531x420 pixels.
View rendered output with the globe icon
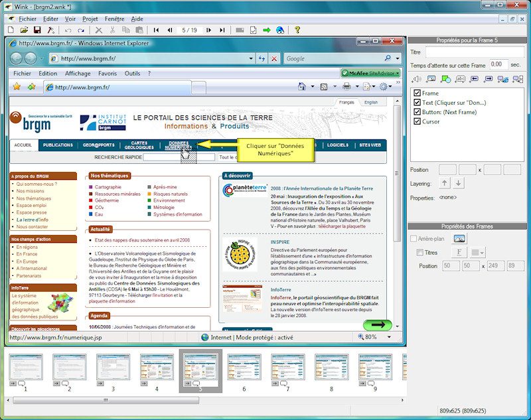click(x=280, y=30)
